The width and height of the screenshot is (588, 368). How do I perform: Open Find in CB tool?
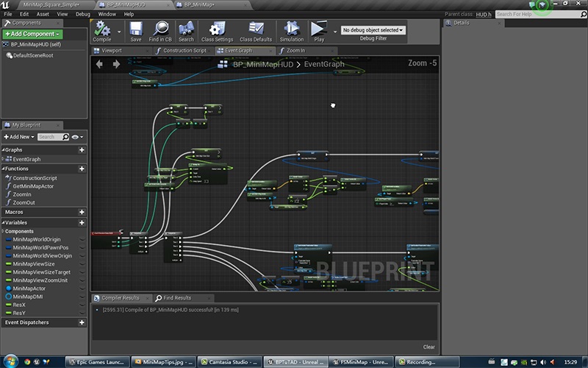pyautogui.click(x=160, y=29)
